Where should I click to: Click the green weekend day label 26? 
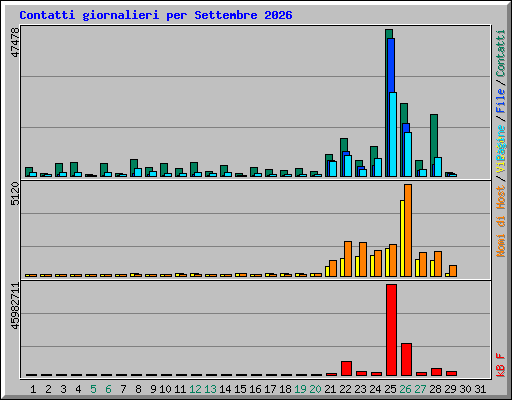point(405,389)
